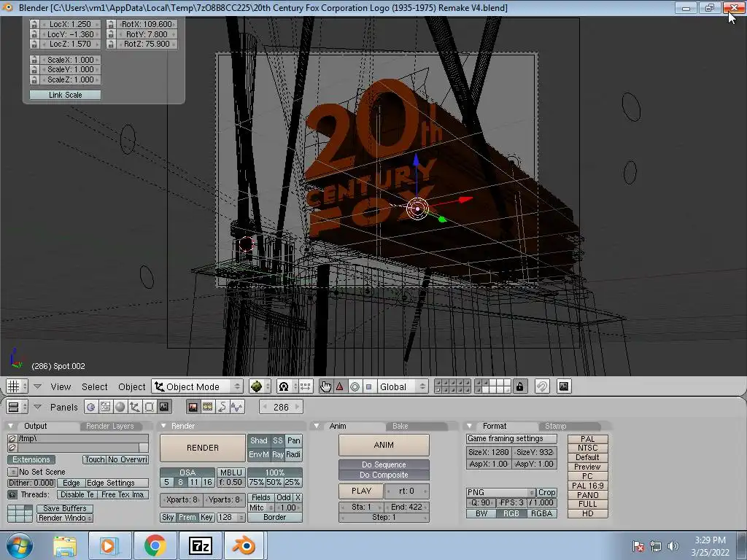Toggle the Ray tracing option
Viewport: 747px width, 560px height.
[x=278, y=455]
